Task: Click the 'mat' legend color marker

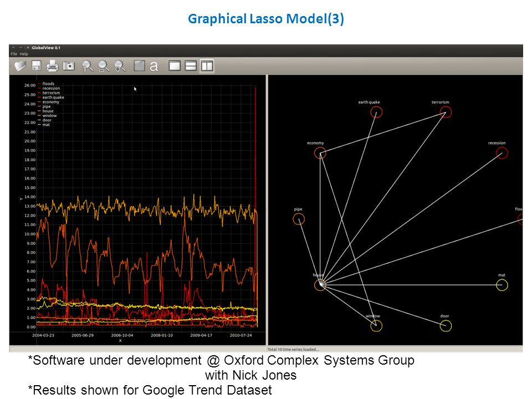Action: click(39, 125)
